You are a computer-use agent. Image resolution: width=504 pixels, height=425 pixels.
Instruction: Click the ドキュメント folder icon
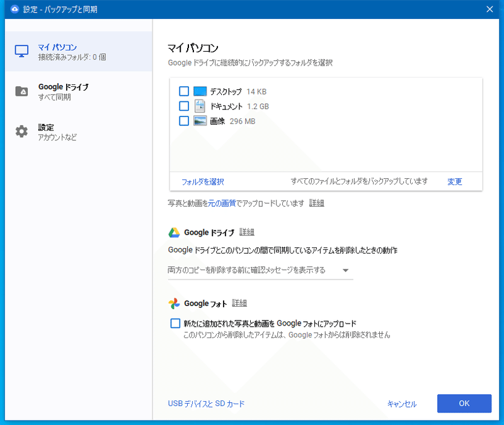[x=200, y=106]
